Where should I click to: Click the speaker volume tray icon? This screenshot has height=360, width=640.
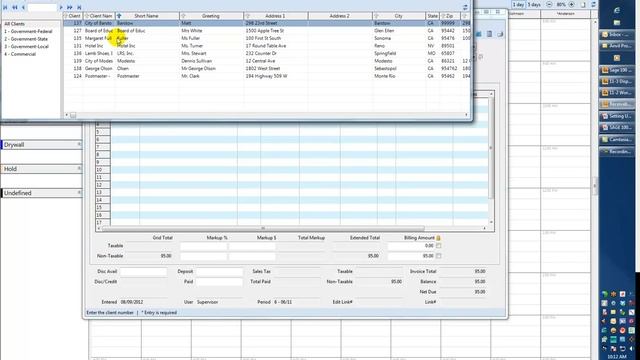pos(631,349)
